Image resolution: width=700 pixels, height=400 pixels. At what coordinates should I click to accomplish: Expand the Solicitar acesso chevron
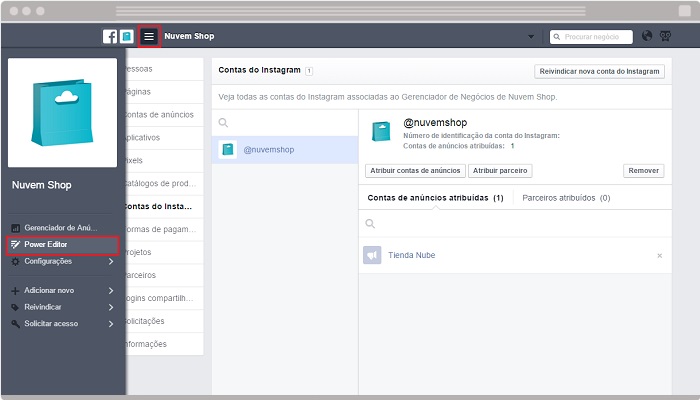click(x=111, y=324)
